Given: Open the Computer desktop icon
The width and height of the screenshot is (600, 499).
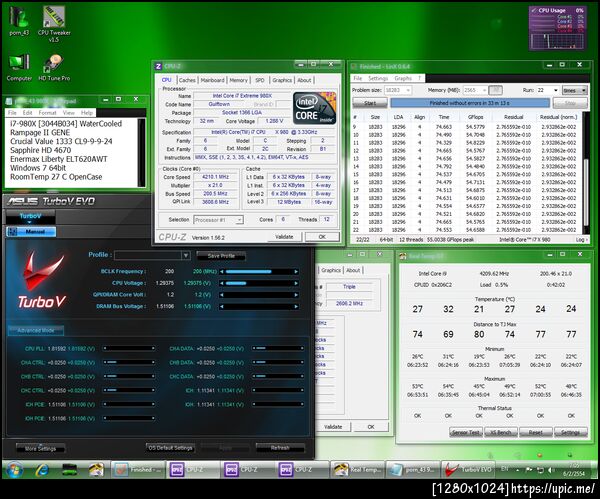Looking at the screenshot, I should [x=19, y=68].
